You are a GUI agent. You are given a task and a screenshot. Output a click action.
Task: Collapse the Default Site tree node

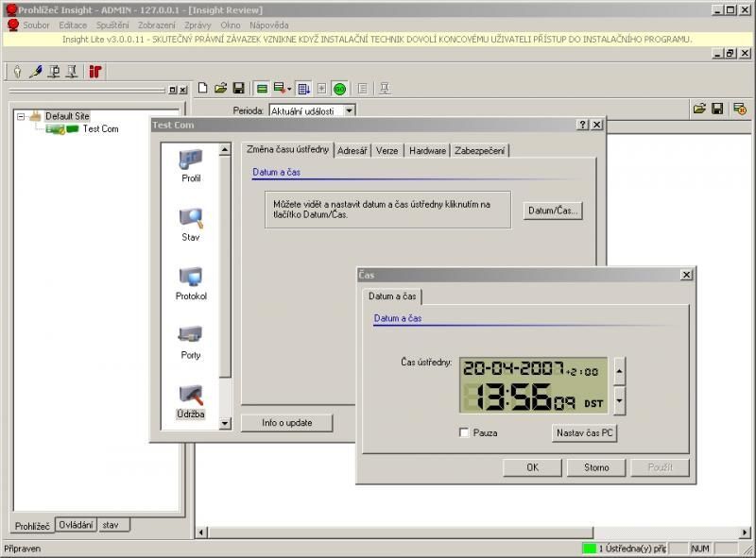coord(22,116)
